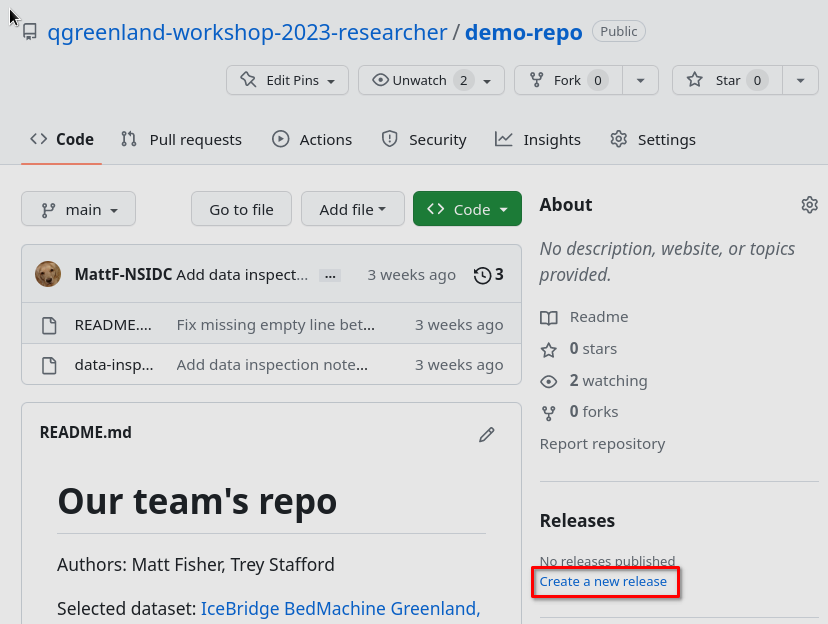Switch to the Insights tab
The image size is (828, 624).
[x=538, y=139]
